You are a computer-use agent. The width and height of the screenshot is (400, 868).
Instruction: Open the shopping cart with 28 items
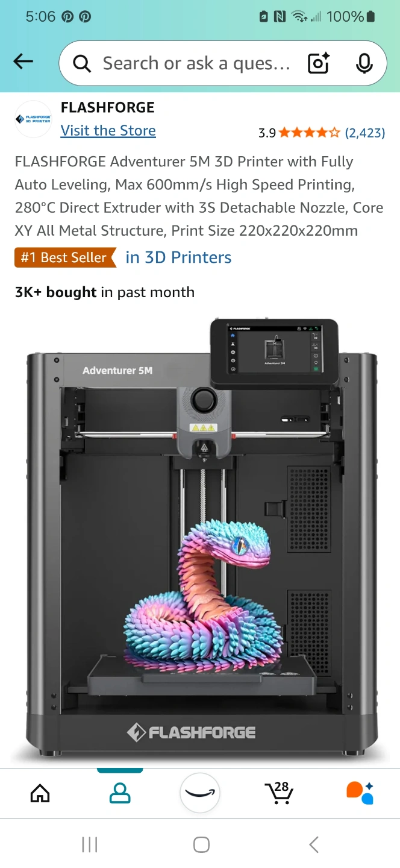[279, 792]
